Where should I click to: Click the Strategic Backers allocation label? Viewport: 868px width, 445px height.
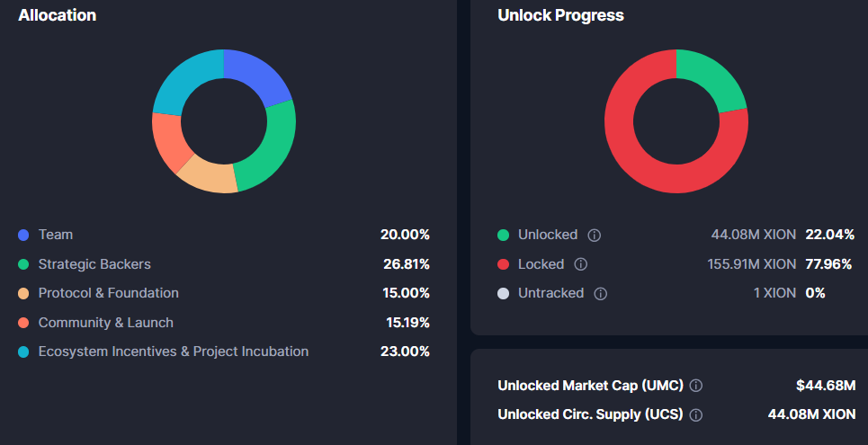click(x=94, y=264)
